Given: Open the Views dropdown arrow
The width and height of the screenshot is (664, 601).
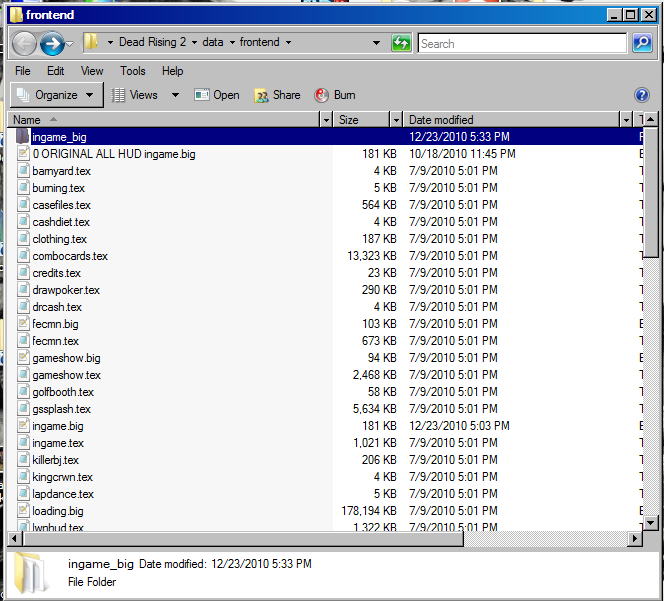Looking at the screenshot, I should click(x=175, y=95).
